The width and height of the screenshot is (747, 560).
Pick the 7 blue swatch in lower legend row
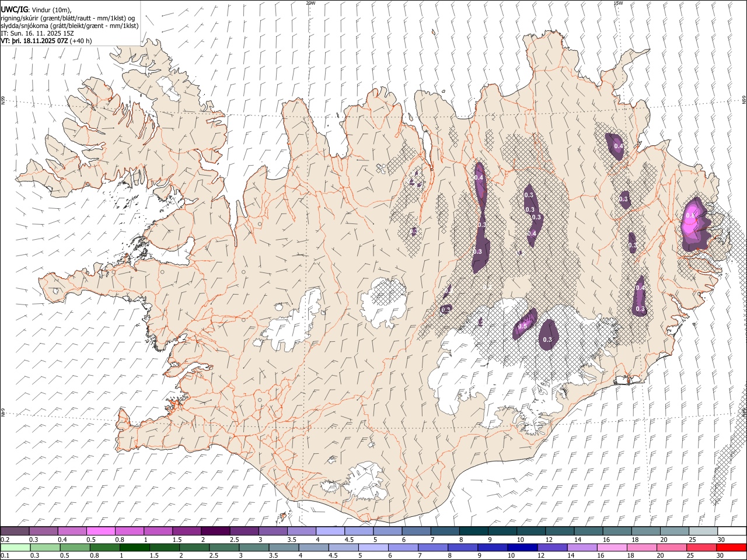coord(432,548)
